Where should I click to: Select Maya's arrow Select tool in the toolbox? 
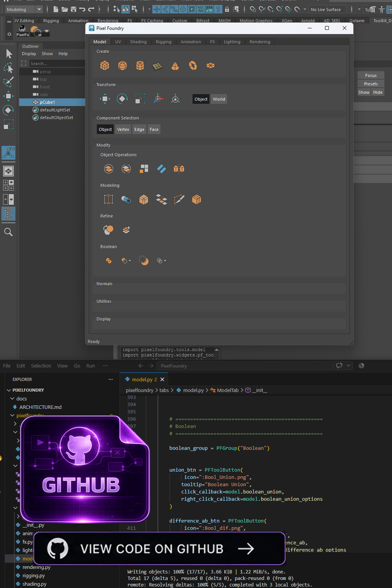pyautogui.click(x=9, y=54)
